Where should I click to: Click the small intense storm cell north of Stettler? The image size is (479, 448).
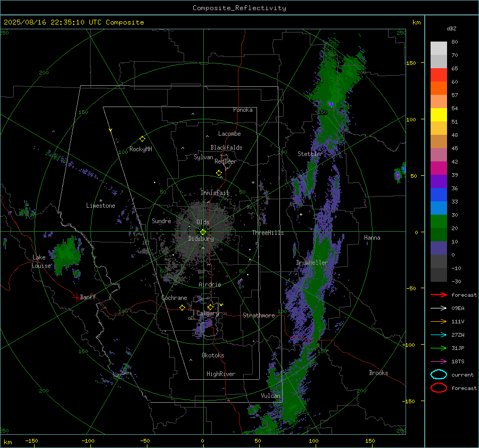(330, 104)
